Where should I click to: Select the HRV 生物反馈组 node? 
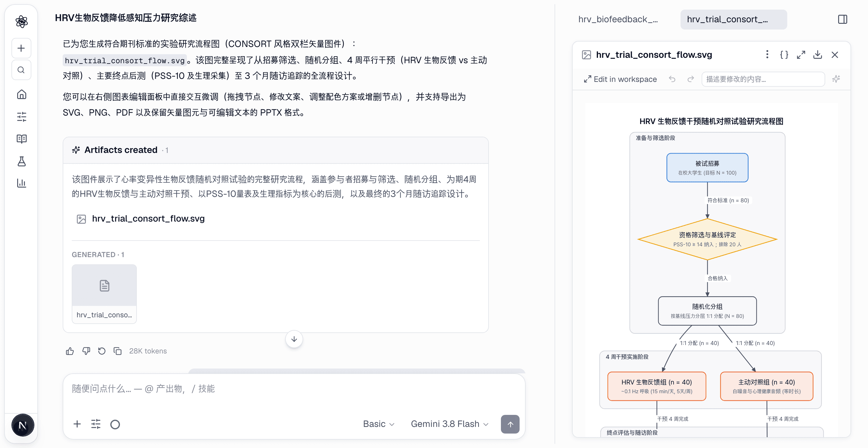657,386
